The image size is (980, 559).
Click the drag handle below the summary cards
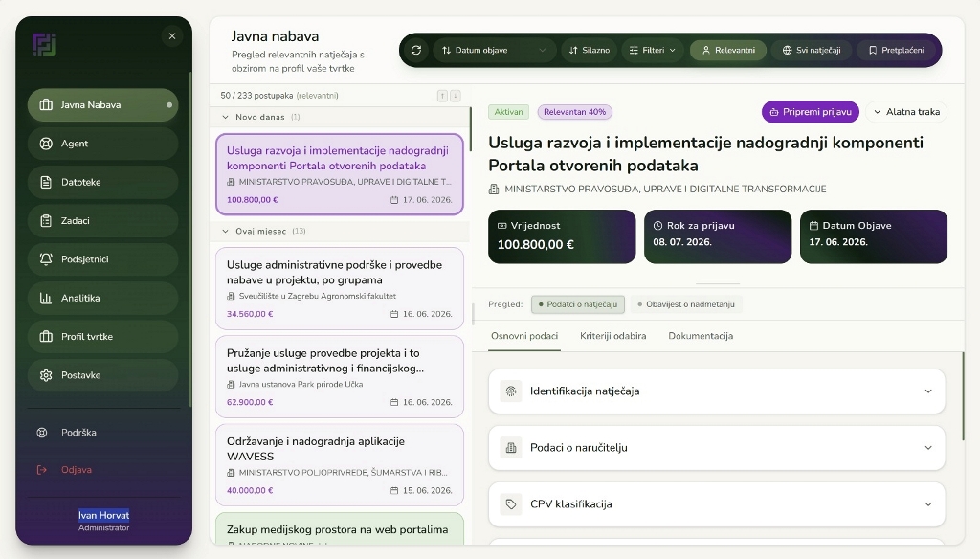pos(718,284)
